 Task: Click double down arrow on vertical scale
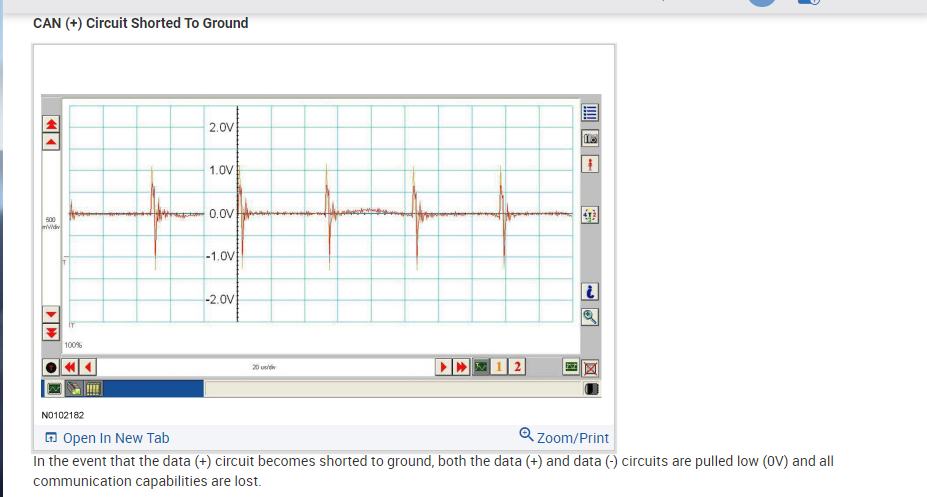[51, 333]
